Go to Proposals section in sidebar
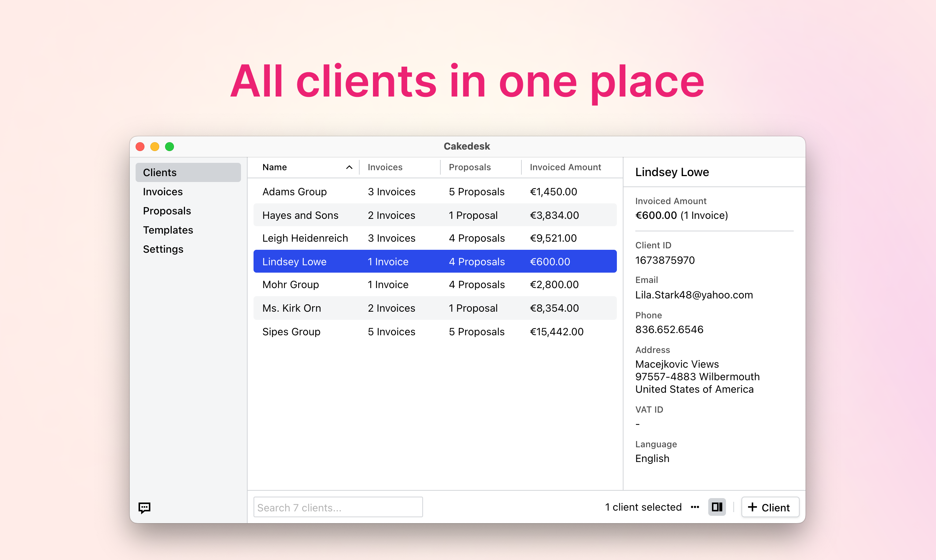This screenshot has width=936, height=560. [x=167, y=211]
